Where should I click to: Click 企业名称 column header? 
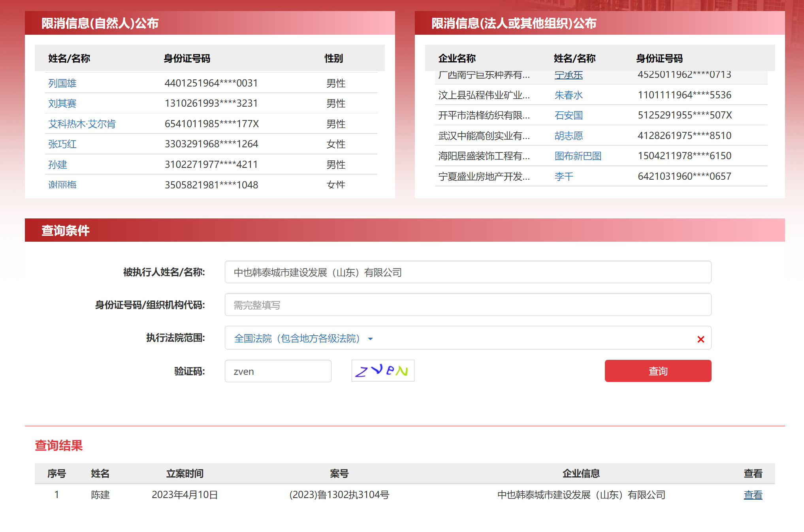[457, 58]
